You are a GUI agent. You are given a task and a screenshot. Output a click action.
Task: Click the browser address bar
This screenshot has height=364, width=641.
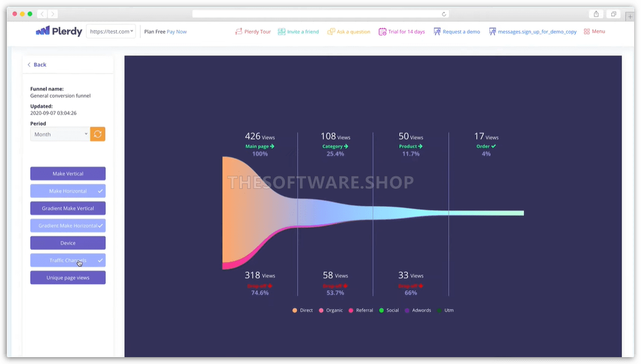coord(320,14)
